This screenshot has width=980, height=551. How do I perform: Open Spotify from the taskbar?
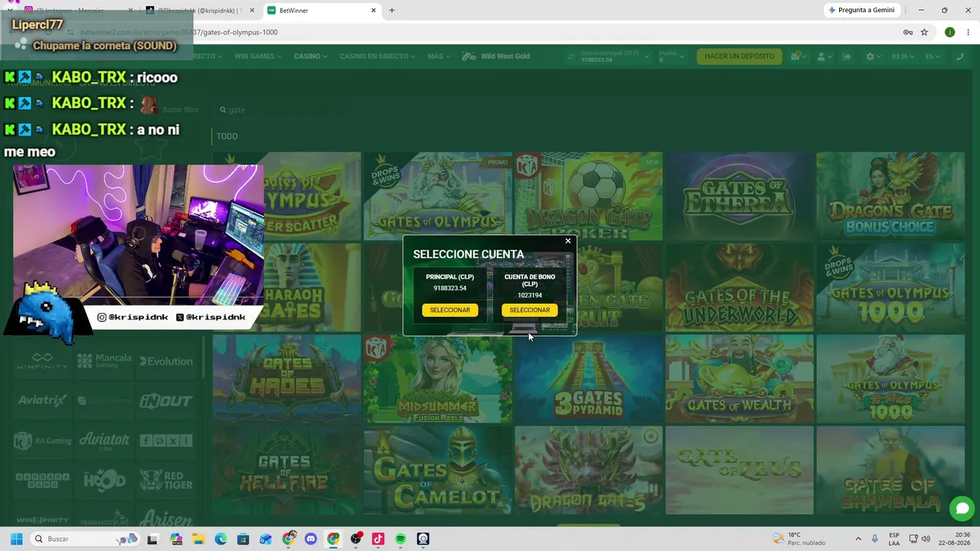click(400, 539)
